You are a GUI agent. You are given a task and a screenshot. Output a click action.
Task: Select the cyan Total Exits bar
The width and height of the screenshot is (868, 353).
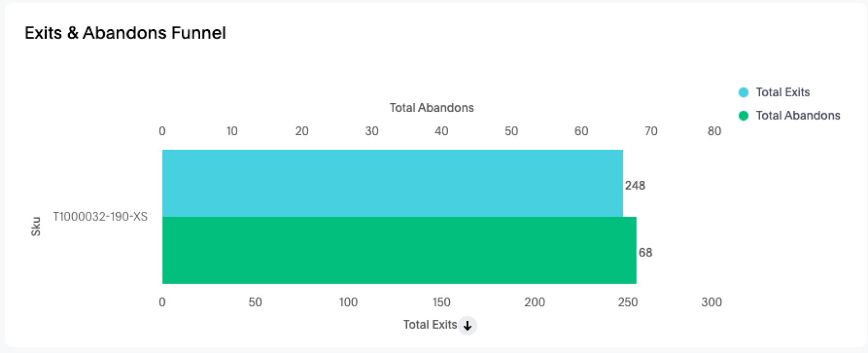coord(392,183)
